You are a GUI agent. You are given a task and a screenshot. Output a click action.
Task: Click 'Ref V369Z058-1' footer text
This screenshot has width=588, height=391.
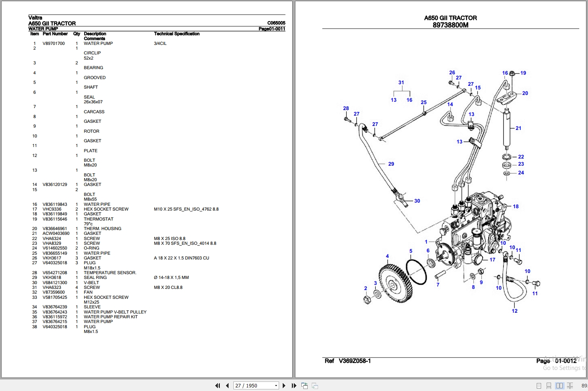(348, 361)
